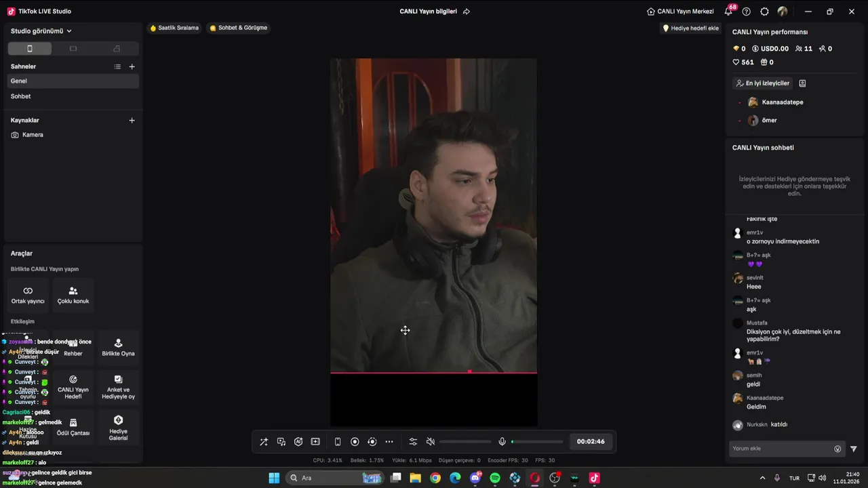Expand the Studio görünümü dropdown
The height and width of the screenshot is (488, 868).
41,31
